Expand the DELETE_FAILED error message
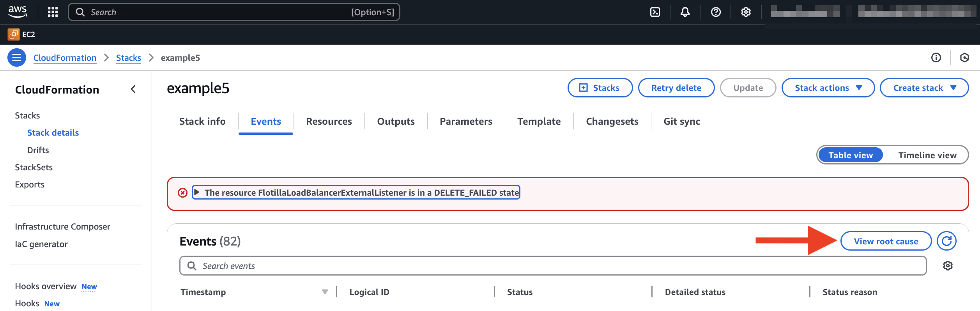The height and width of the screenshot is (311, 980). 197,192
